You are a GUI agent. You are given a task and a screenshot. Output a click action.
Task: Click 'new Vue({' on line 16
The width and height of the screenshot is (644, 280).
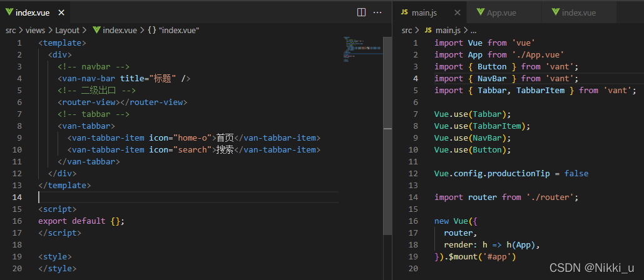[456, 221]
